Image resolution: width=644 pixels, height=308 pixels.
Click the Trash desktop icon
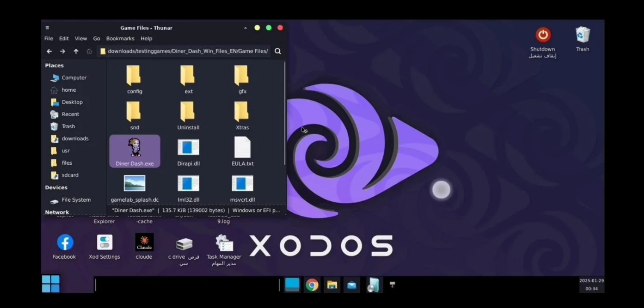(x=582, y=39)
